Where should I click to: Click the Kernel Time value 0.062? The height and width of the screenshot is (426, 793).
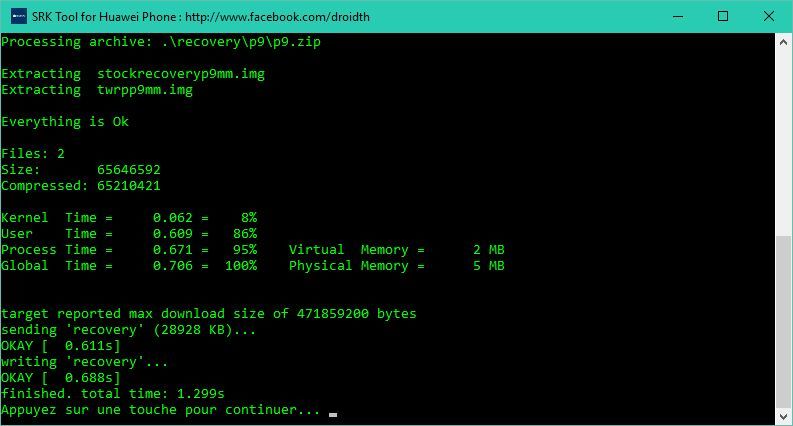coord(172,218)
